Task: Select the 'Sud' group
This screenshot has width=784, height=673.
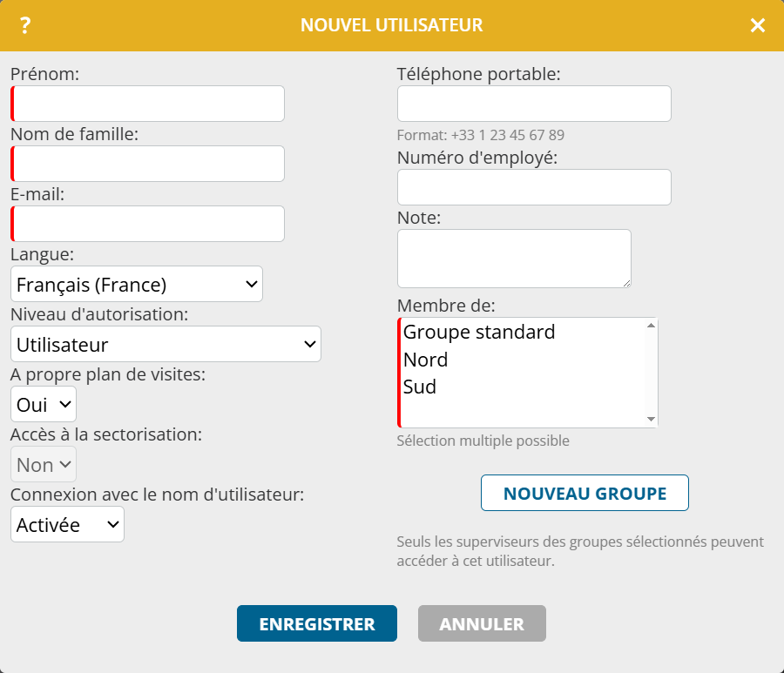Action: 420,387
